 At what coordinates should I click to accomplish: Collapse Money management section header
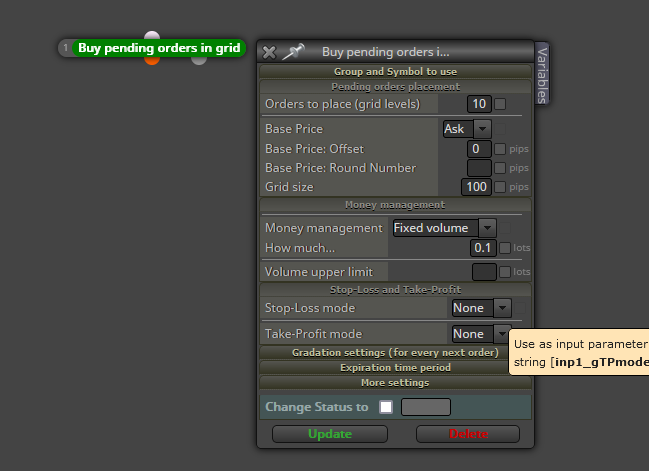(x=395, y=205)
